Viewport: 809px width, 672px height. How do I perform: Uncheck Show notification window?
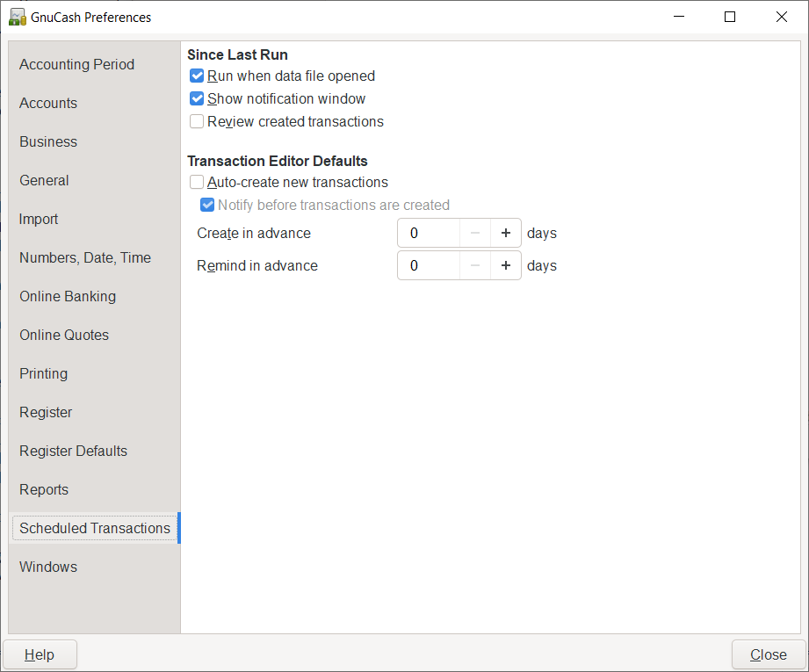point(197,99)
